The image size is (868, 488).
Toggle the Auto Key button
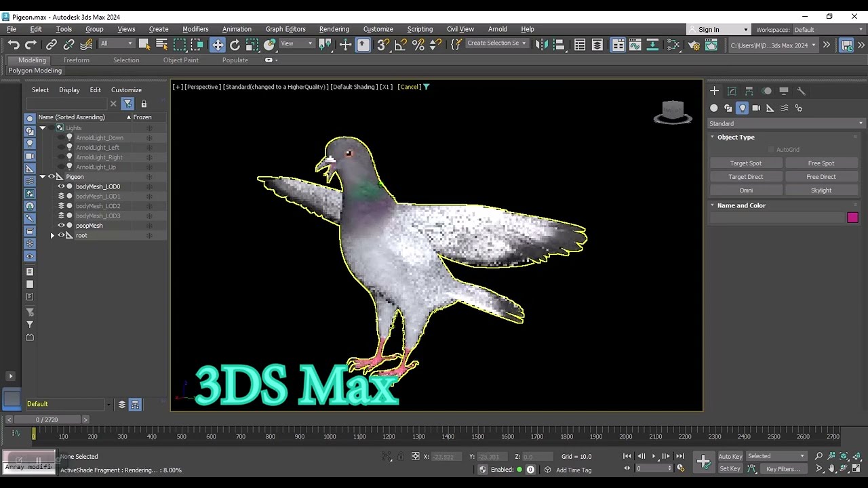pyautogui.click(x=730, y=456)
